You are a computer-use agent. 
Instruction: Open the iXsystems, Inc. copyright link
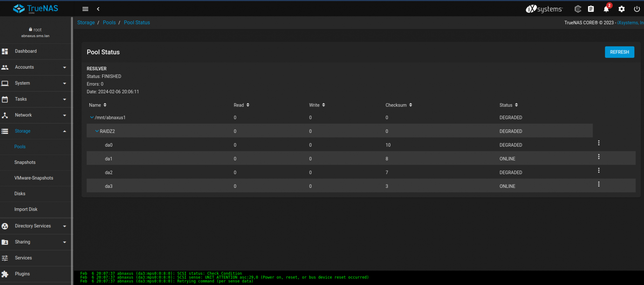click(x=630, y=23)
